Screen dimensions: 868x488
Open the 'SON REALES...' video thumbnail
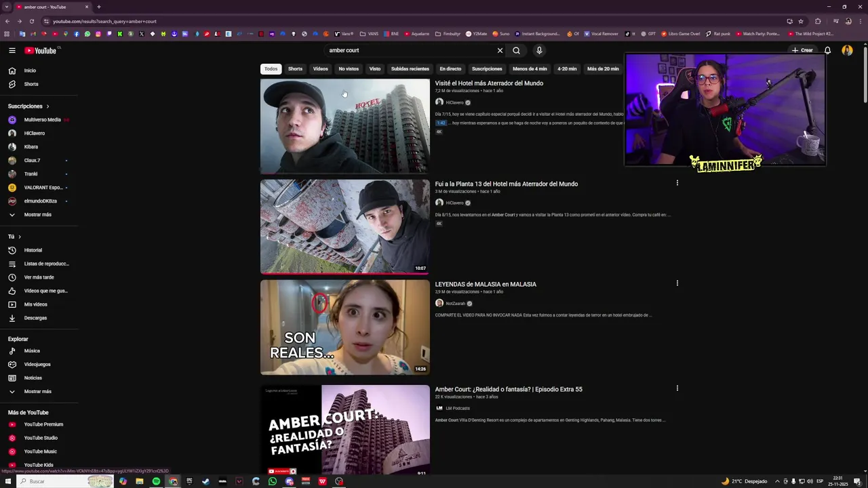pos(345,327)
